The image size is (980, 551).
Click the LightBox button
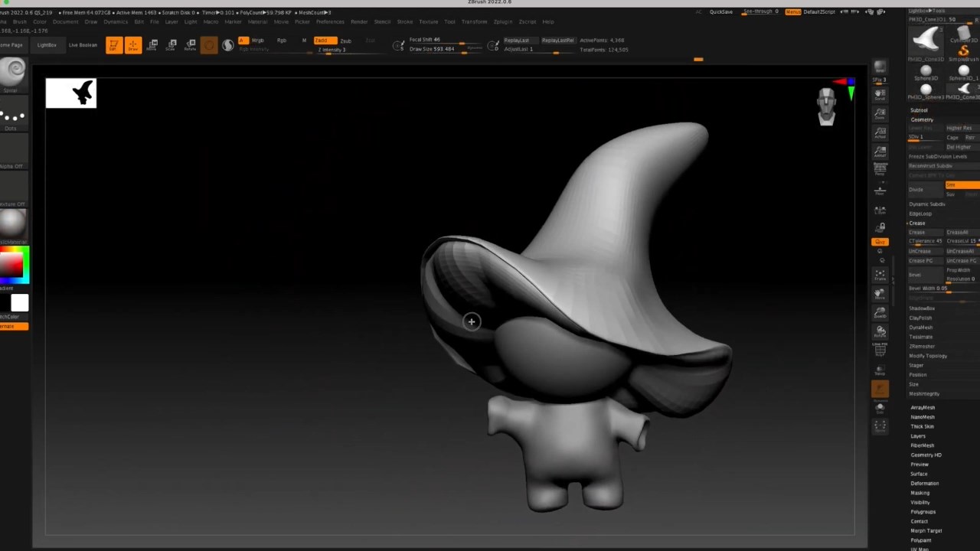[47, 45]
